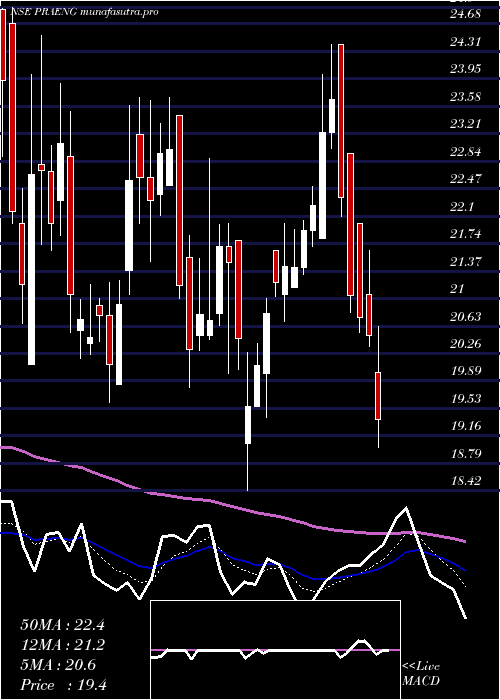
Task: Click the 50MA : 22.4 value
Action: 63,625
